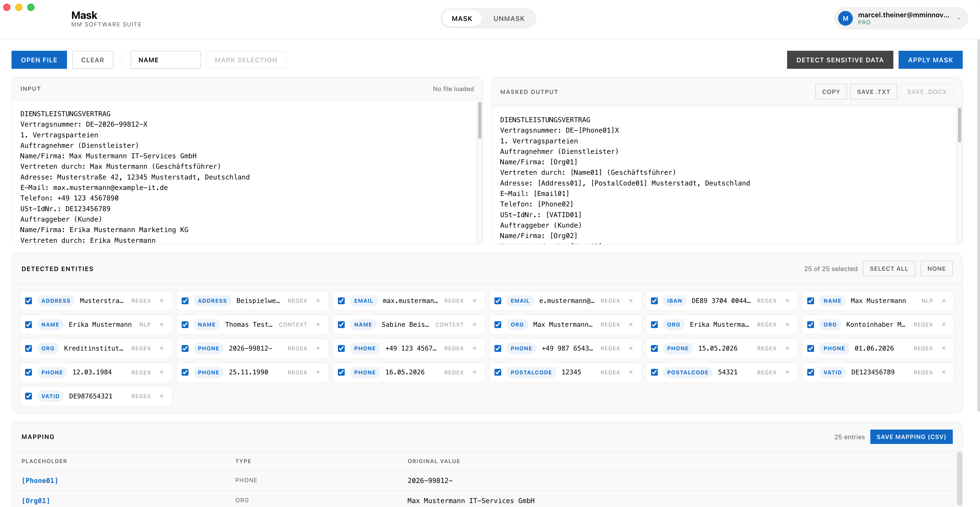This screenshot has height=507, width=980.
Task: Click SAVE MAPPING (CSV) button
Action: (911, 437)
